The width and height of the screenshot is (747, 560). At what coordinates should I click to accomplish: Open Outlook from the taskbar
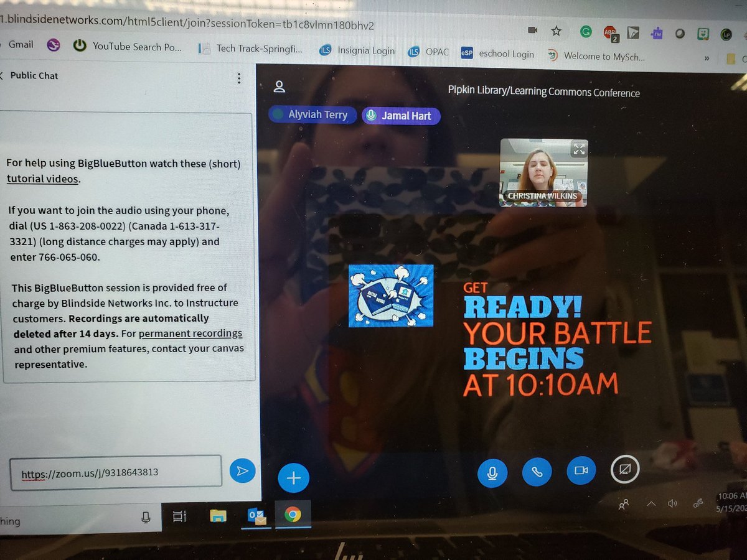point(256,515)
